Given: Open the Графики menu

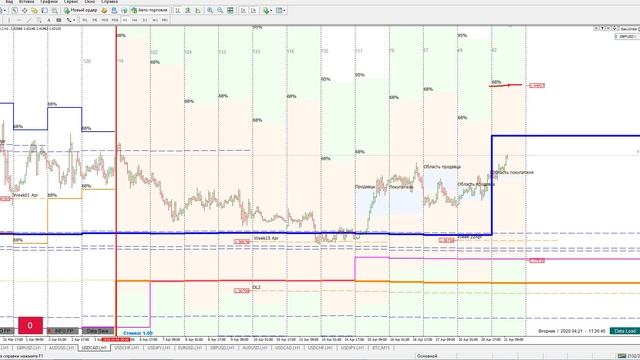Looking at the screenshot, I should tap(49, 2).
